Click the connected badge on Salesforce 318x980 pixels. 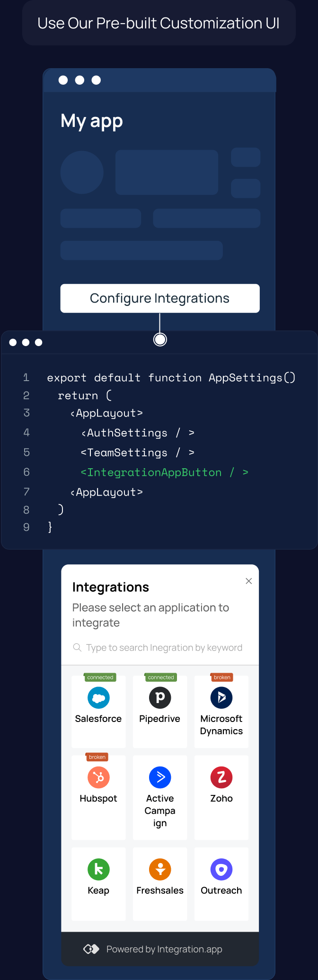(100, 677)
